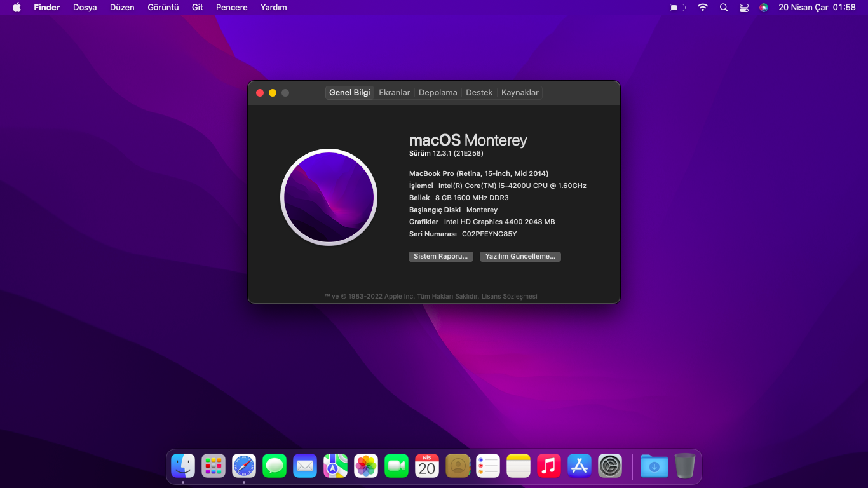
Task: Open Spotlight search magnifier
Action: [x=724, y=8]
